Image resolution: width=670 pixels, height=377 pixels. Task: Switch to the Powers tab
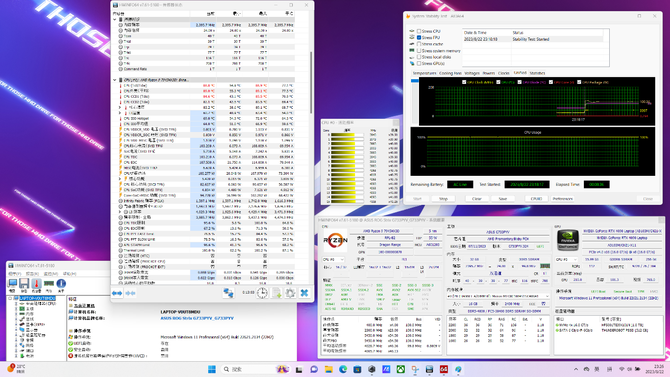(x=488, y=73)
